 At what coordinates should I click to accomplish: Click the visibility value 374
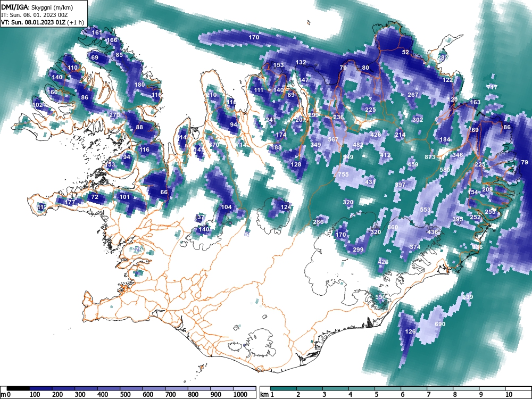click(415, 247)
